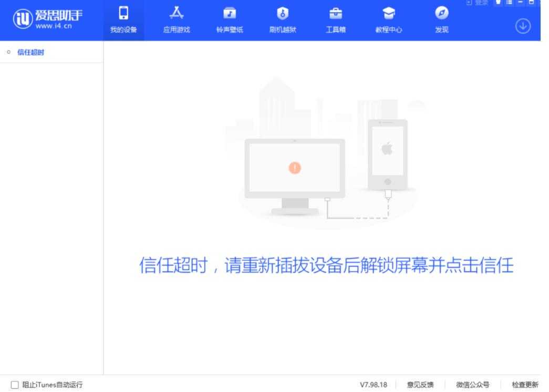The image size is (549, 392).
Task: Click the version number V7.98.18
Action: (374, 385)
